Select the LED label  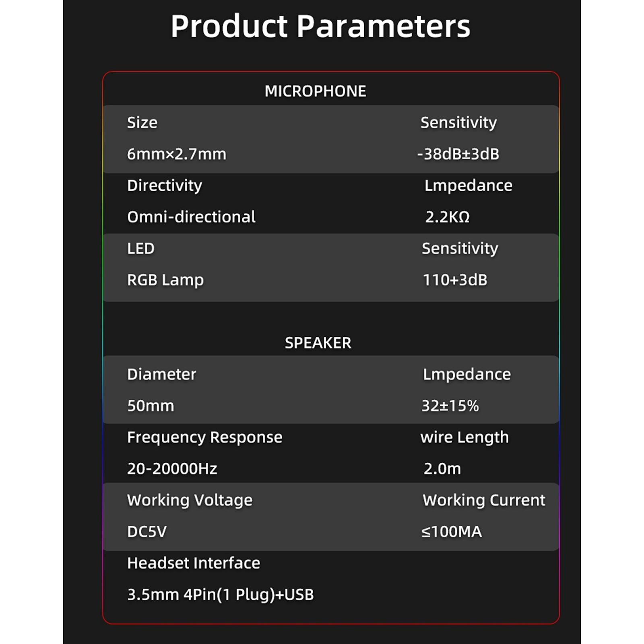coord(140,248)
